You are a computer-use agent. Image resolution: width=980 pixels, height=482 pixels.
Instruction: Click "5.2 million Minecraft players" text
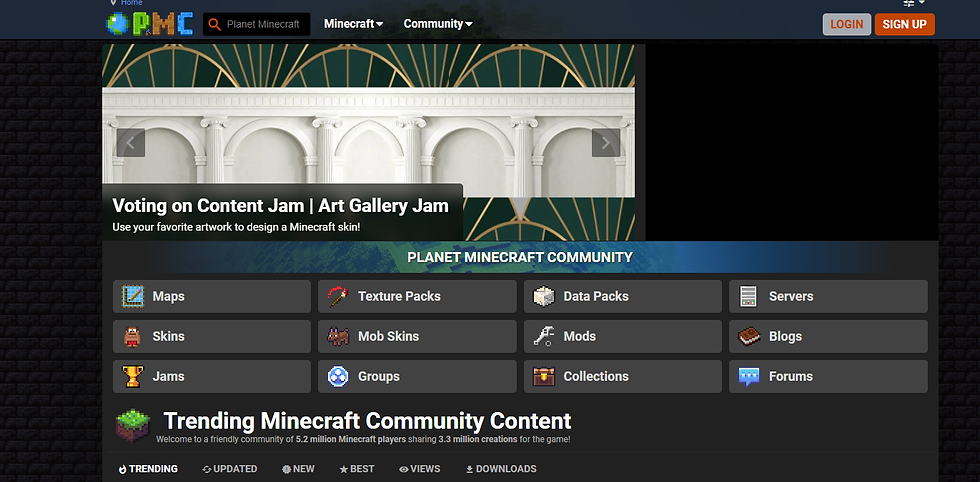pyautogui.click(x=351, y=439)
